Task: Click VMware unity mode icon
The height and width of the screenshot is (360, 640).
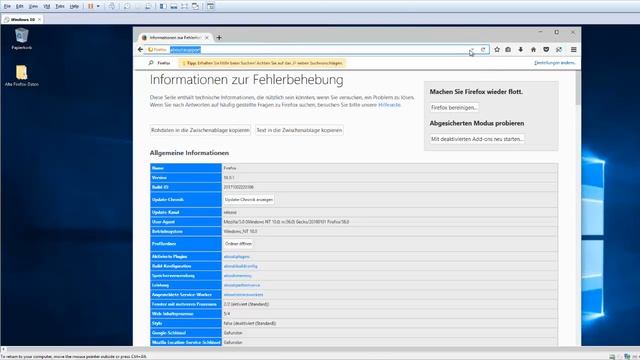Action: coord(196,7)
